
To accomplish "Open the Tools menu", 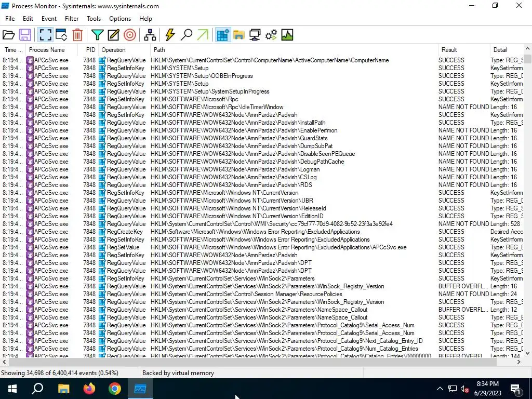I will coord(94,19).
